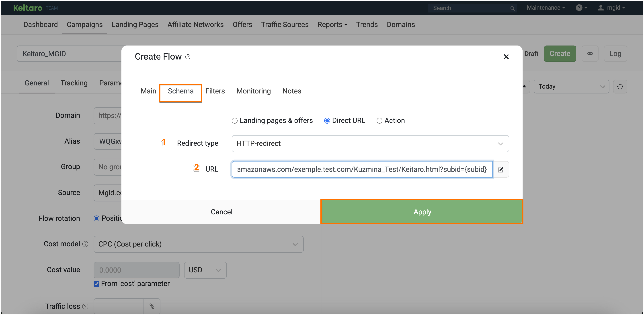This screenshot has width=644, height=315.
Task: Open the USD currency dropdown
Action: 205,270
